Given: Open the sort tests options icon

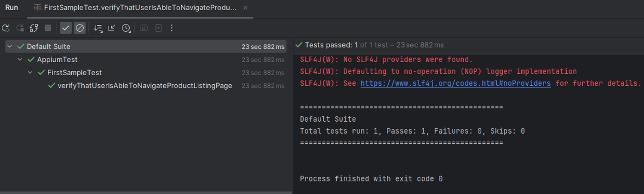Looking at the screenshot, I should (x=98, y=28).
